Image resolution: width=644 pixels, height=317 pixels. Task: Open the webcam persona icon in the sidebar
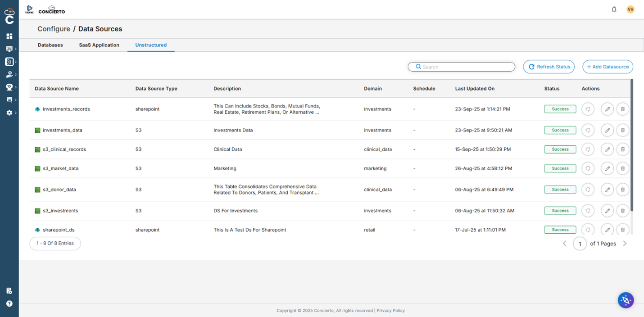pyautogui.click(x=9, y=87)
